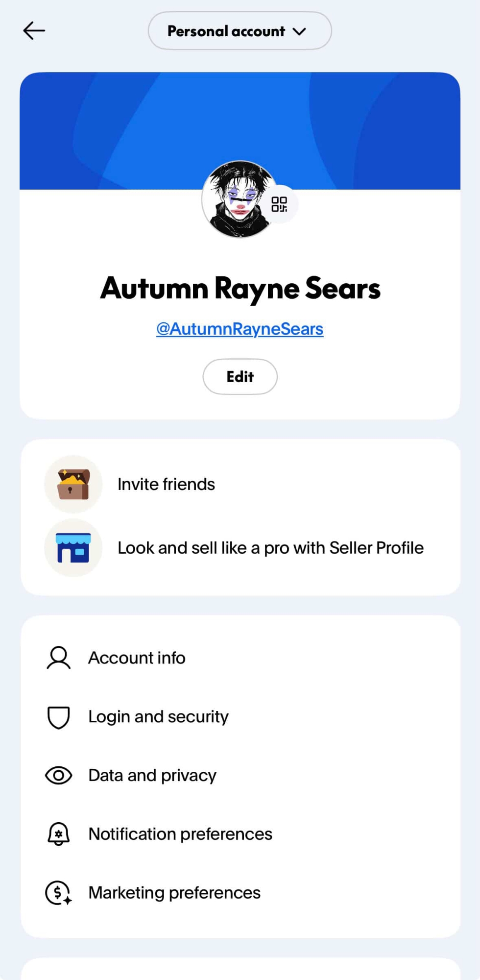Image resolution: width=480 pixels, height=980 pixels.
Task: Open the Personal account dropdown
Action: click(240, 31)
